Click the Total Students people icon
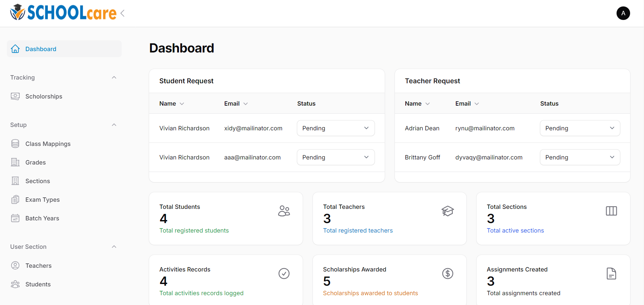Screen dimensions: 644x305 coord(284,211)
